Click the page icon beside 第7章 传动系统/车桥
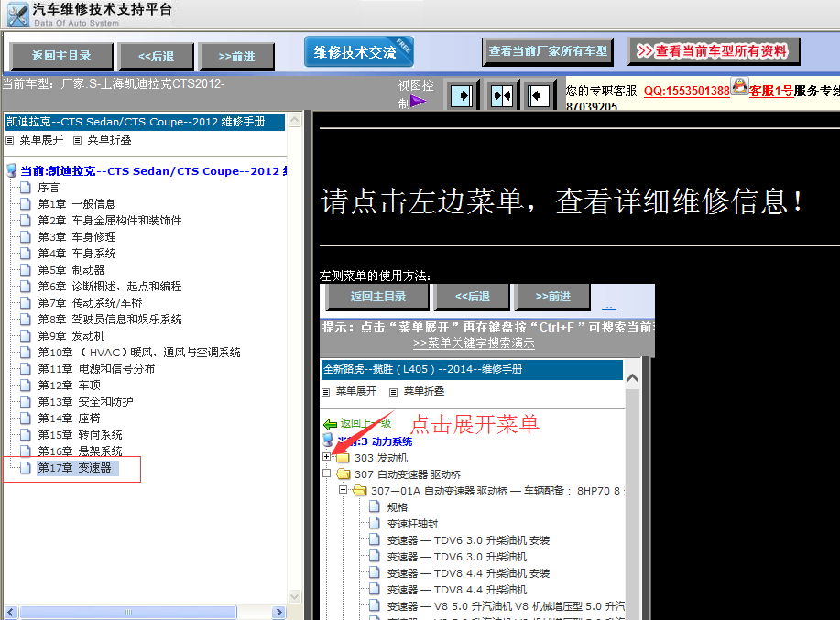Viewport: 840px width, 620px height. tap(25, 302)
